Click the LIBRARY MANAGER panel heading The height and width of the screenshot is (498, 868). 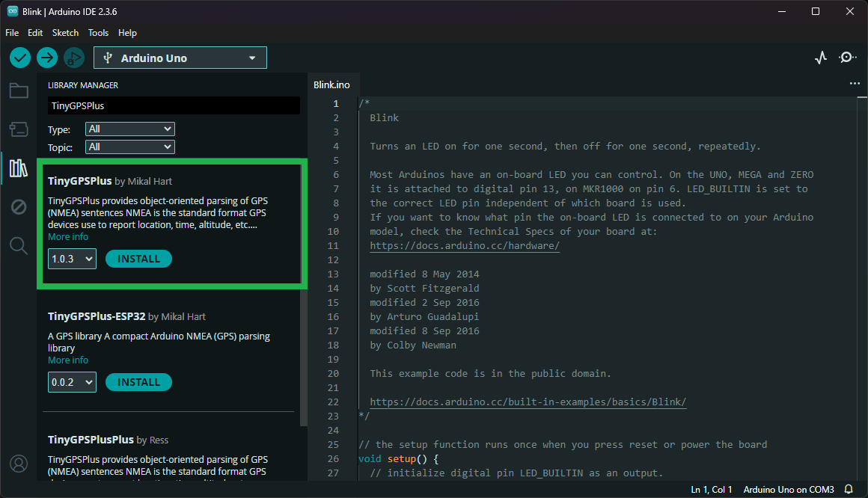[83, 85]
